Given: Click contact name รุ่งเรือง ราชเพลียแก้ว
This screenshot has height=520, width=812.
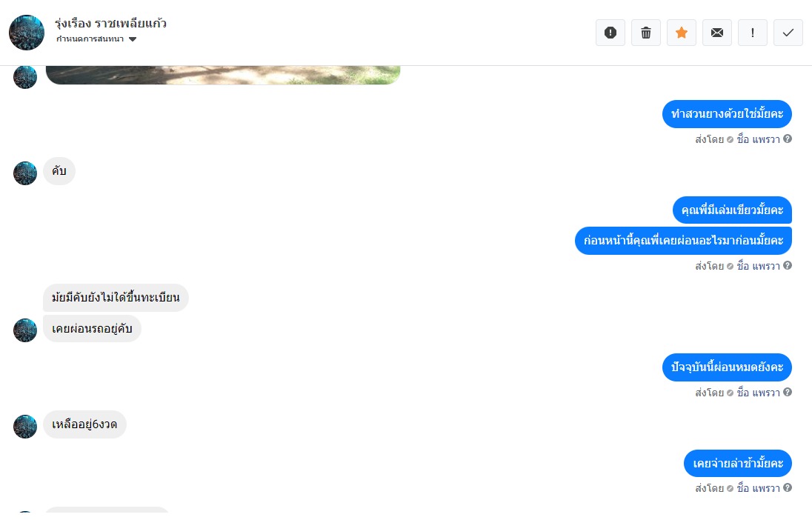Looking at the screenshot, I should coord(111,23).
